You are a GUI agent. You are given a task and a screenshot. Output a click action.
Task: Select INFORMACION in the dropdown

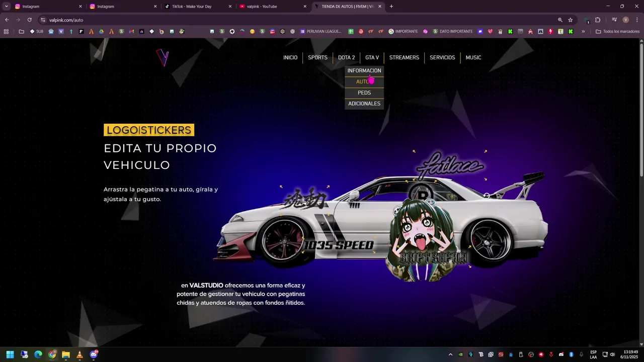(364, 71)
